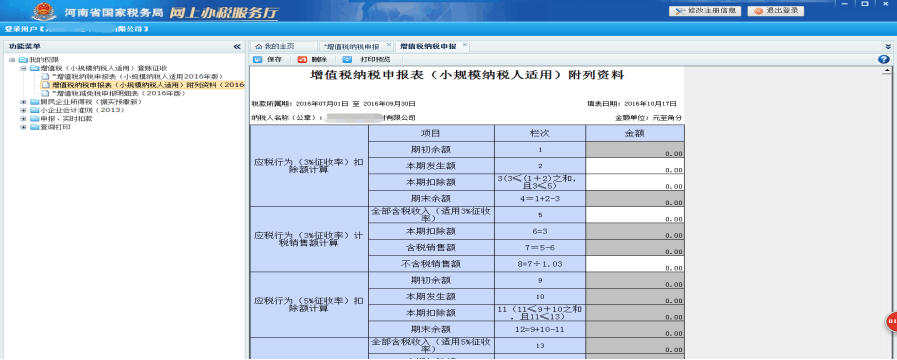Click the folder icon beside 申报、实时扣款
Viewport: 897px width, 360px height.
pyautogui.click(x=34, y=118)
